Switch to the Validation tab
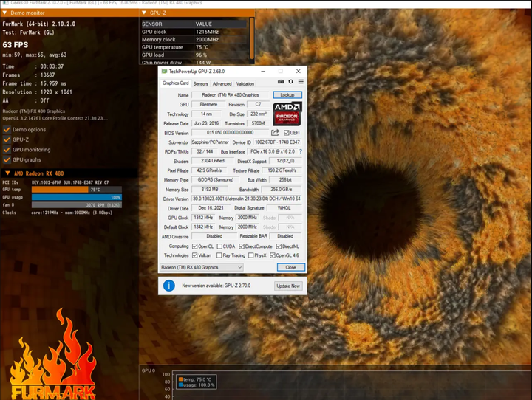 pyautogui.click(x=245, y=83)
